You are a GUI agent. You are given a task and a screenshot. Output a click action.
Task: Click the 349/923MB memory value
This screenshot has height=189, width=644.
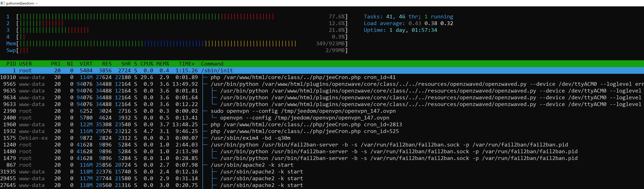pos(330,44)
